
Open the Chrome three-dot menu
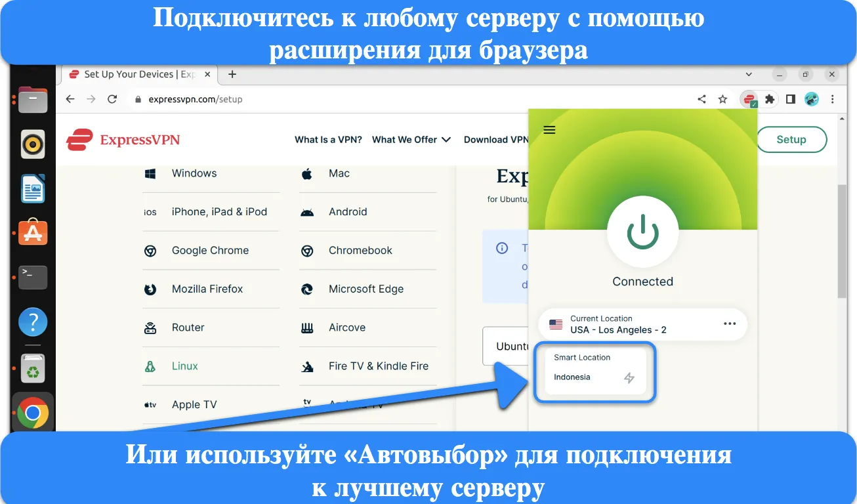(833, 99)
